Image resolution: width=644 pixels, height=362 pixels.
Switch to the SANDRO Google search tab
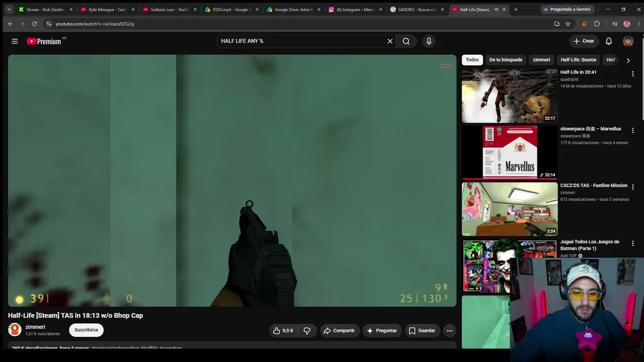pos(418,10)
